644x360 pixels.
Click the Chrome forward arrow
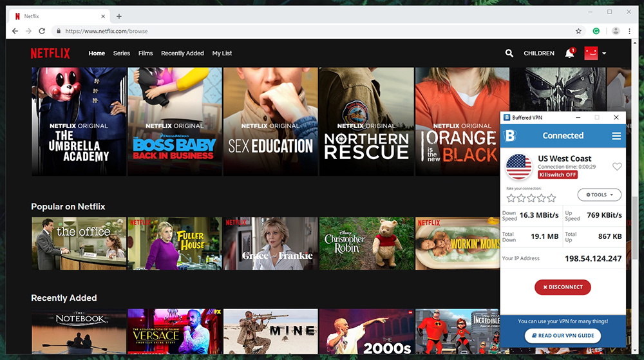(28, 31)
